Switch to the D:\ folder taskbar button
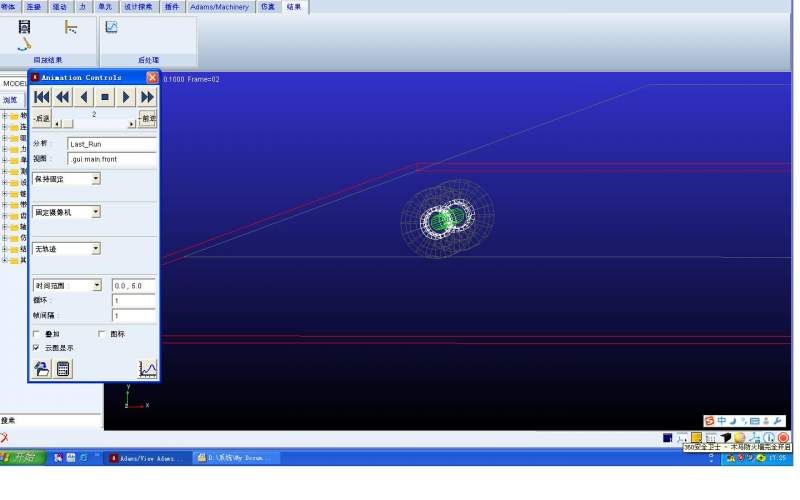800x500 pixels. pyautogui.click(x=236, y=458)
